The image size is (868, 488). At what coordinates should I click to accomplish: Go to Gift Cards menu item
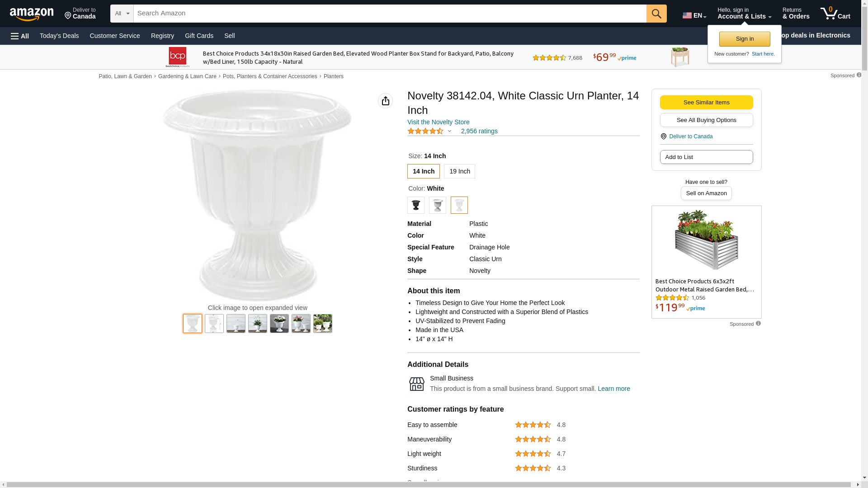[x=199, y=36]
